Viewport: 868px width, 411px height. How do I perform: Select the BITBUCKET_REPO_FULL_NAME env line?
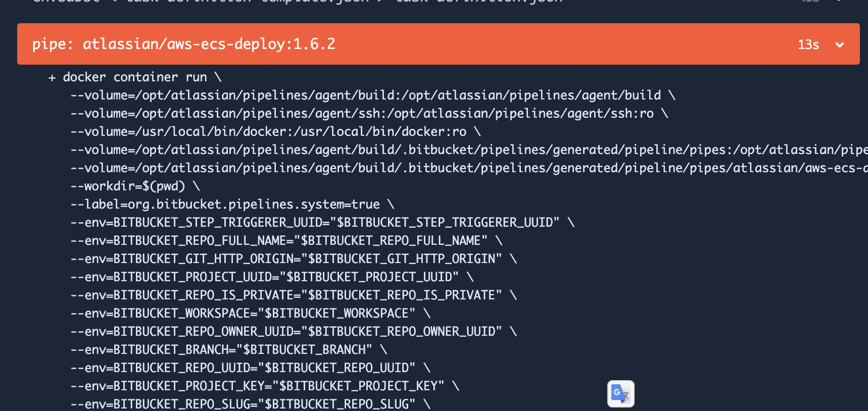click(x=286, y=240)
